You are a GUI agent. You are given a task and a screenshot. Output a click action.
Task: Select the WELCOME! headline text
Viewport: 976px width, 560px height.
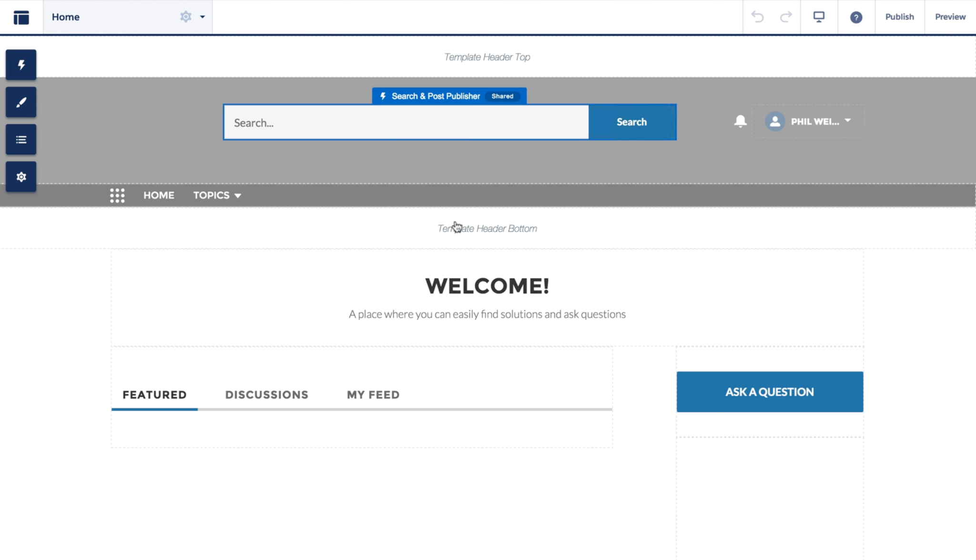487,286
